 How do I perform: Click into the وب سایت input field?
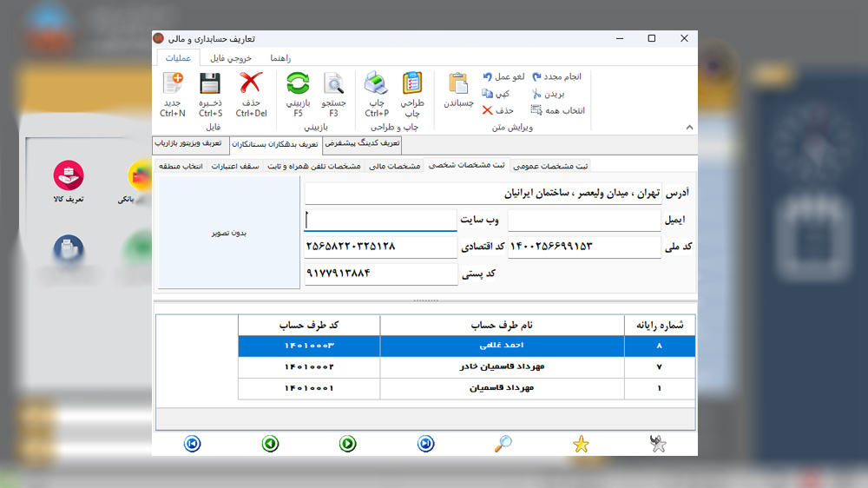click(380, 221)
